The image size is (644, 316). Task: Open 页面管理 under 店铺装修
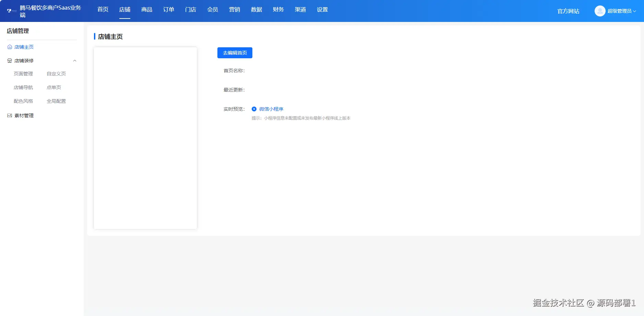tap(23, 74)
